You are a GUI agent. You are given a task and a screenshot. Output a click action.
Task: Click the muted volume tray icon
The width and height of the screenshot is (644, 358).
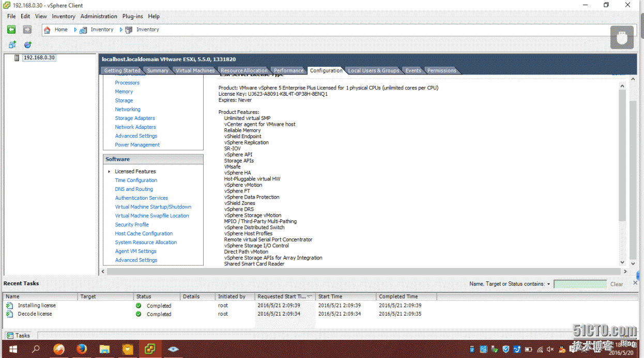click(x=550, y=350)
